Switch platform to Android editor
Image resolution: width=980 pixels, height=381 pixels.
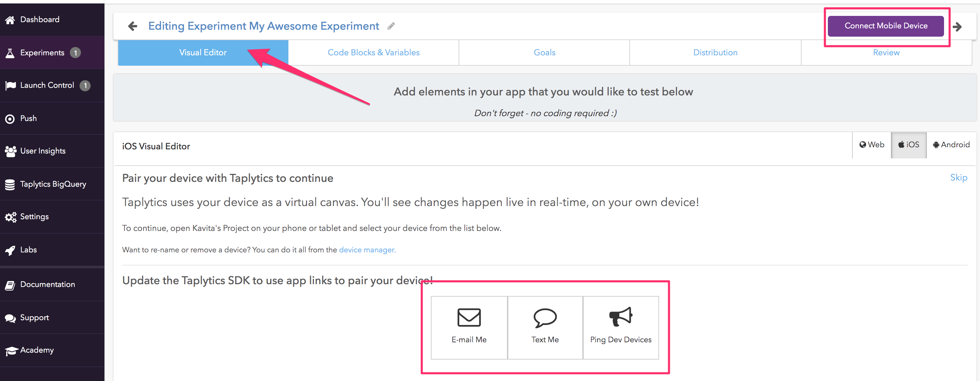[951, 145]
